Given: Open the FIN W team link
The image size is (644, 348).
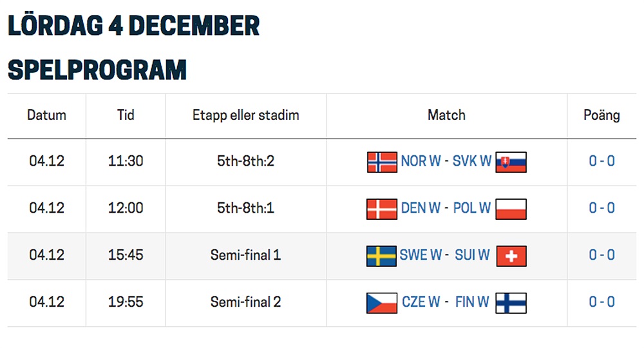Looking at the screenshot, I should (472, 302).
